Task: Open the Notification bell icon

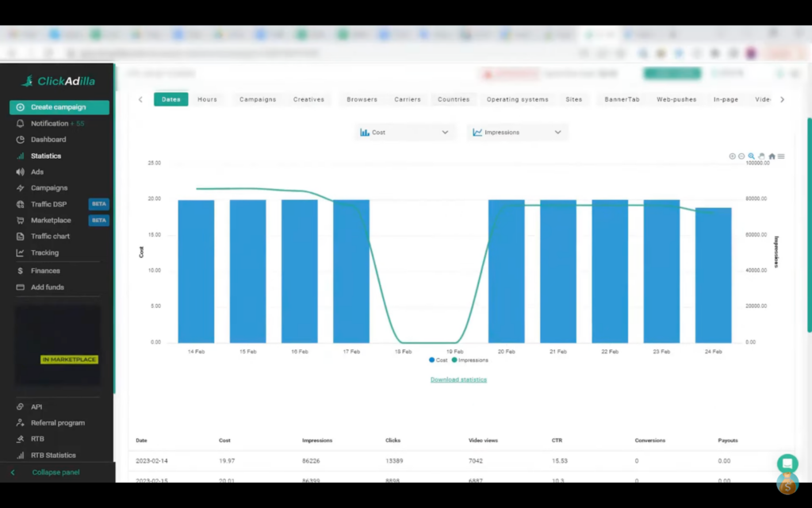Action: (20, 123)
